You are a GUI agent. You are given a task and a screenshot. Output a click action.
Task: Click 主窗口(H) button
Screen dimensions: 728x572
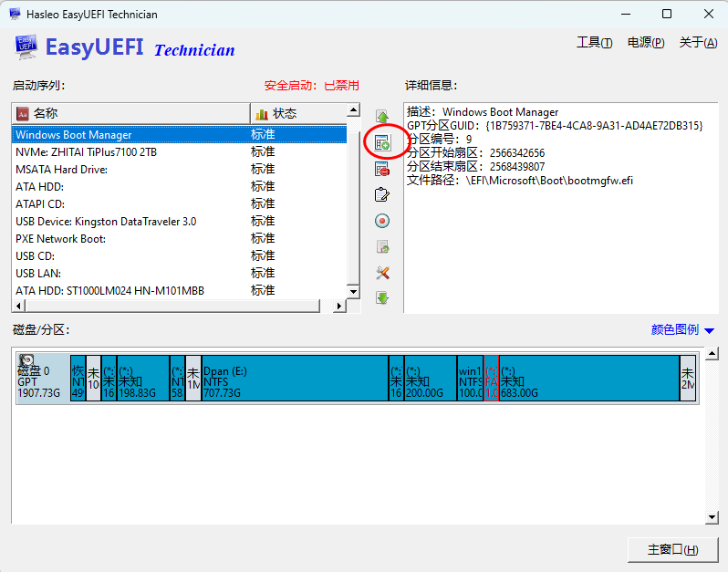(x=672, y=550)
